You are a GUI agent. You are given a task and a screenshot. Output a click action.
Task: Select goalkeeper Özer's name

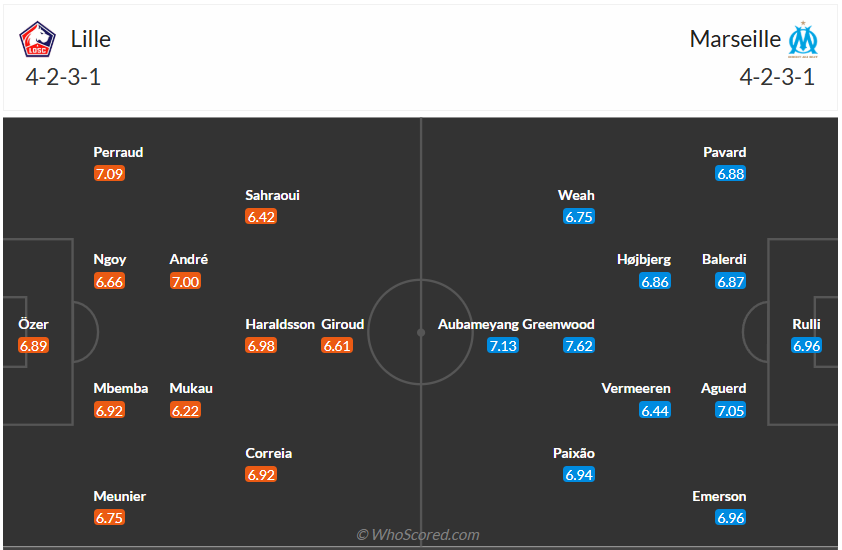pos(33,324)
